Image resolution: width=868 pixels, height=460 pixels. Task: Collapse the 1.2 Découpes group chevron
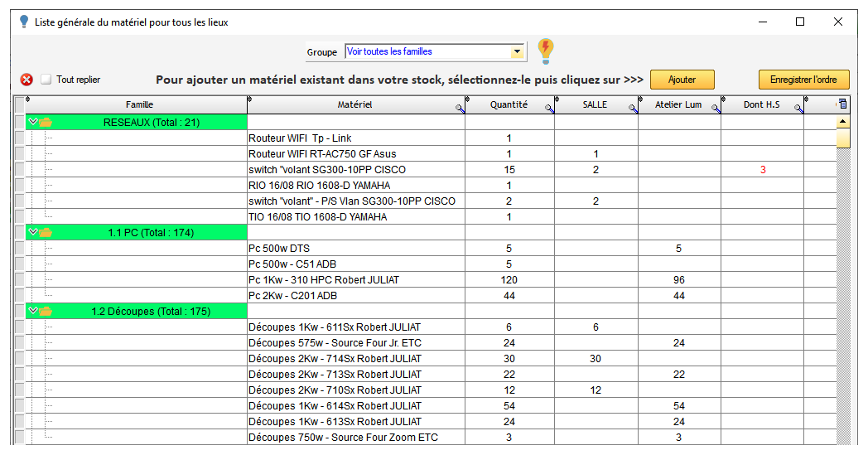point(33,310)
